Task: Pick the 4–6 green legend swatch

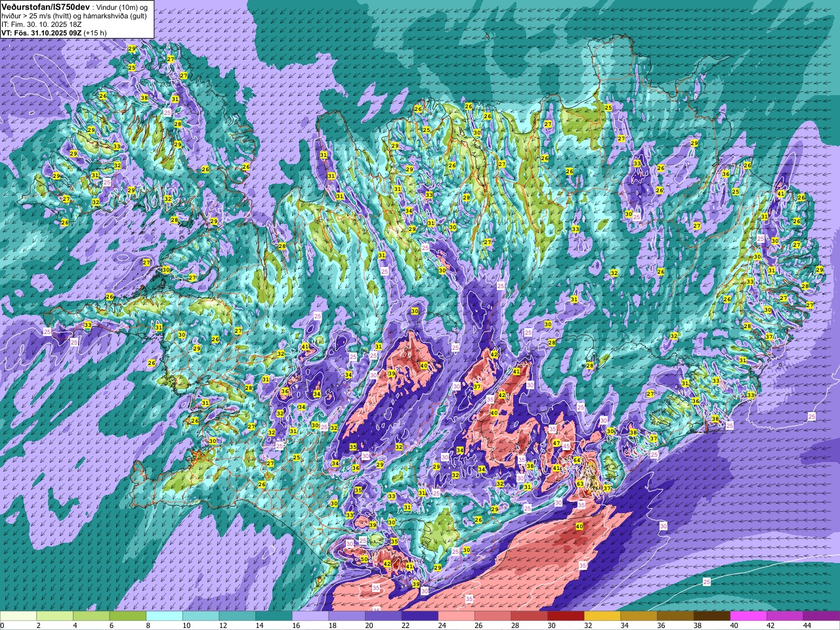Action: (x=91, y=616)
